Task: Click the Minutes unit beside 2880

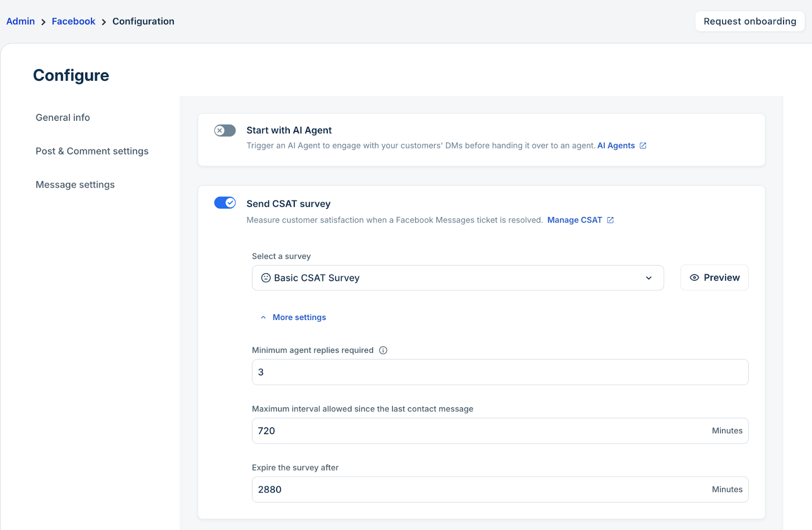Action: [727, 490]
